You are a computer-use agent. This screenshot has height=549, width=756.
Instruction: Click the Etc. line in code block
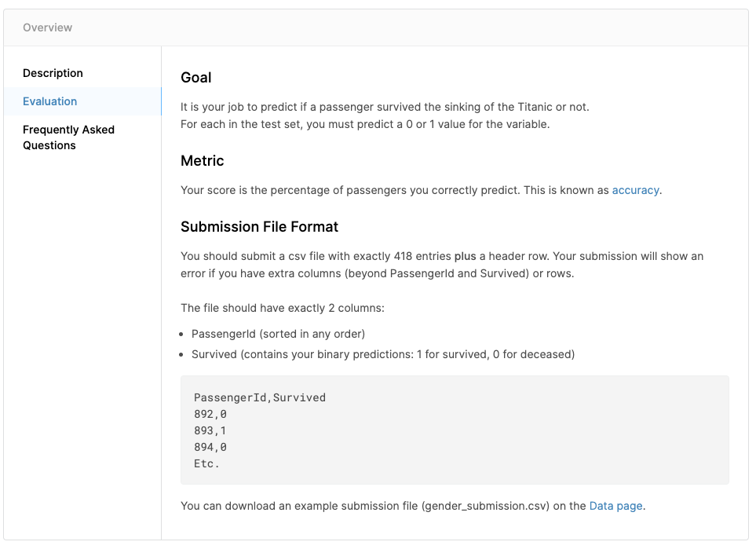pyautogui.click(x=207, y=463)
